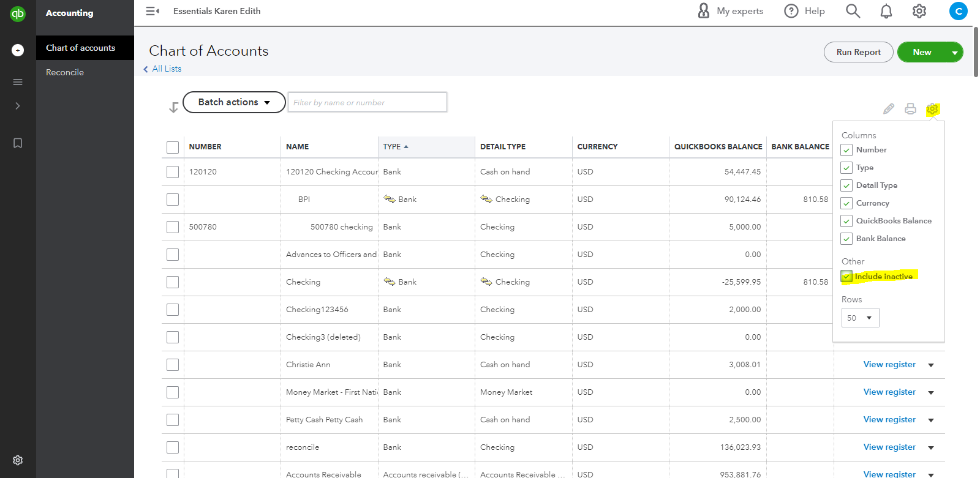Click the table settings gear icon
The width and height of the screenshot is (980, 478).
tap(932, 109)
